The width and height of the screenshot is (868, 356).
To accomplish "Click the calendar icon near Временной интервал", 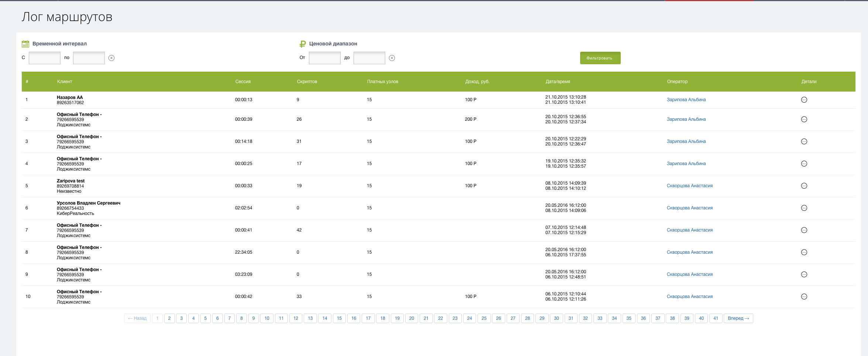I will click(x=25, y=44).
